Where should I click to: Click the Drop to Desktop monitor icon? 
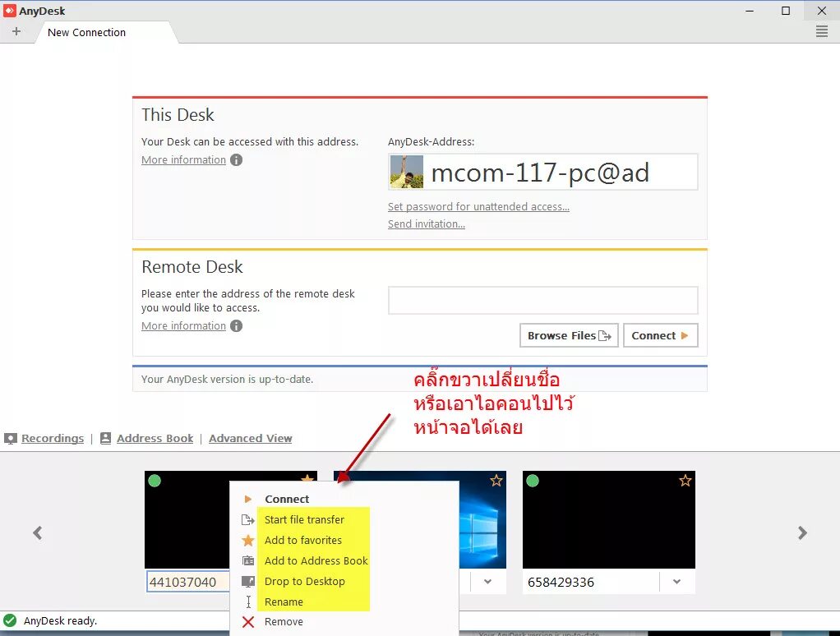[x=248, y=582]
